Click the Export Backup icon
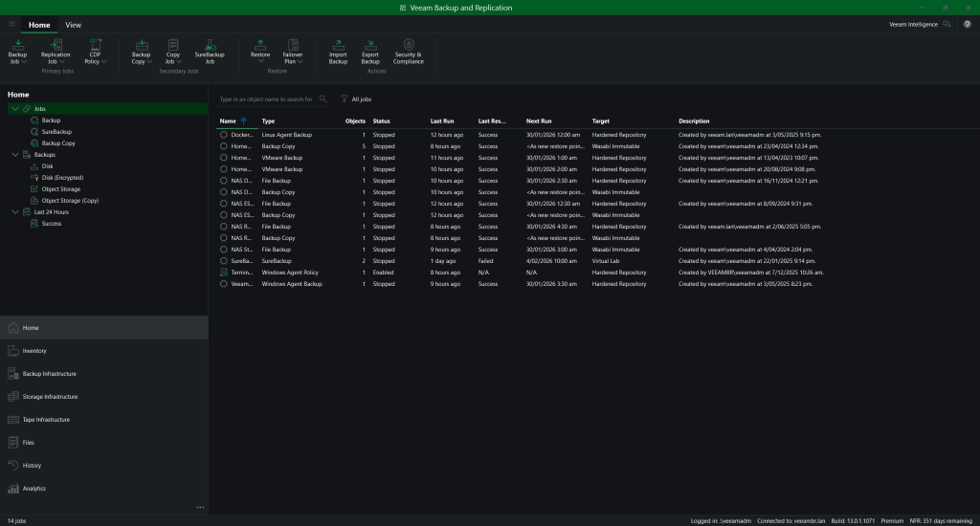This screenshot has height=526, width=980. point(370,46)
